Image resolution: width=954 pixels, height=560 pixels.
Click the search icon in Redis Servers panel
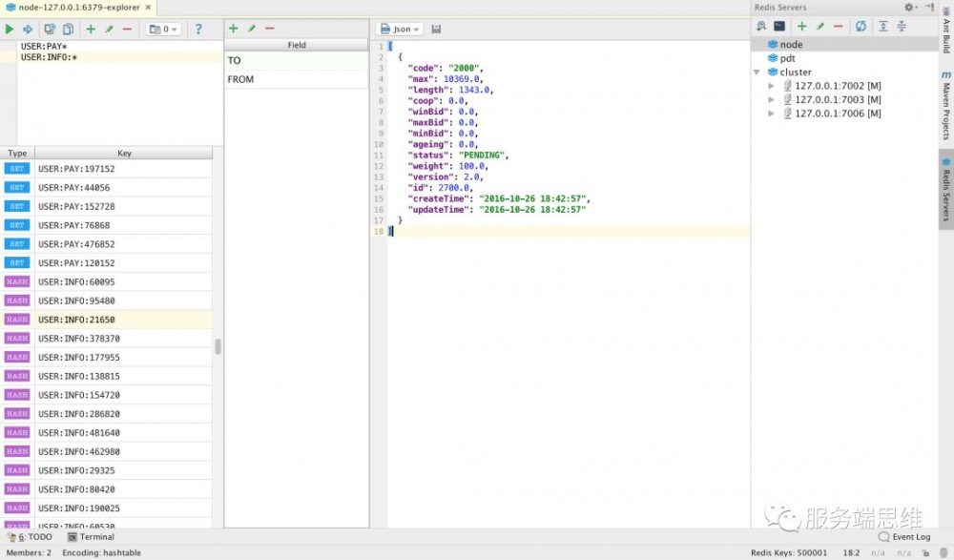click(761, 26)
